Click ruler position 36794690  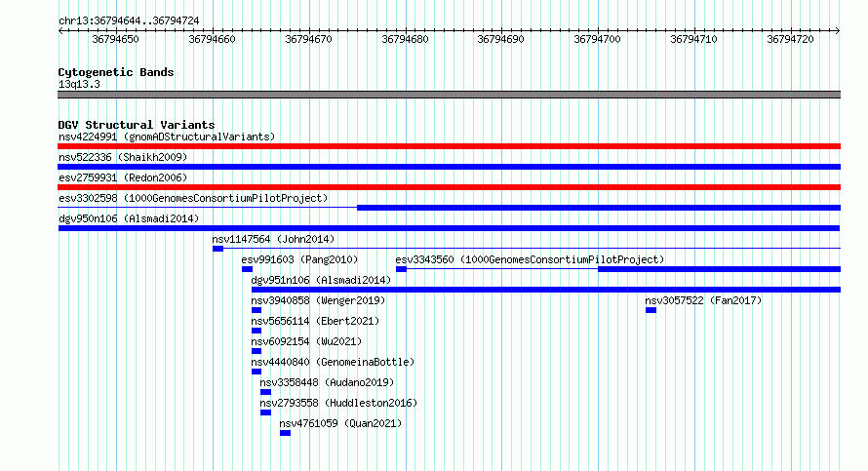[501, 39]
